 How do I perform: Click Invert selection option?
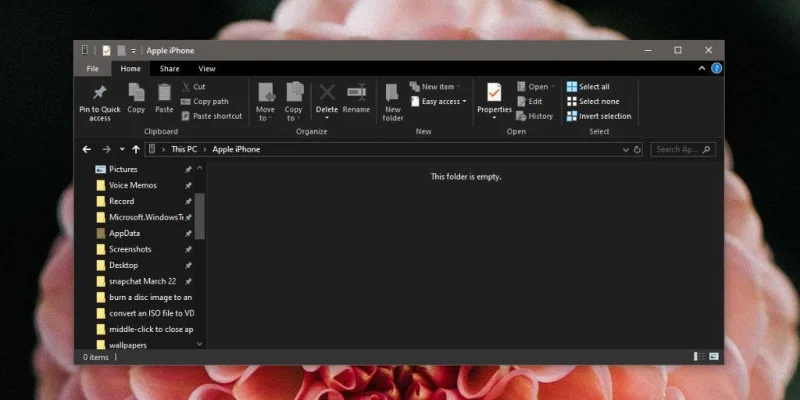coord(598,116)
